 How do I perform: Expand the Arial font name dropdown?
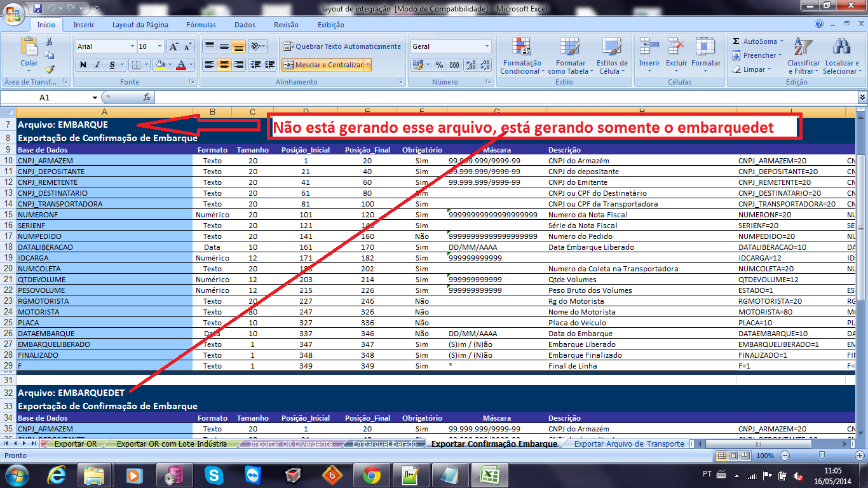pyautogui.click(x=132, y=46)
